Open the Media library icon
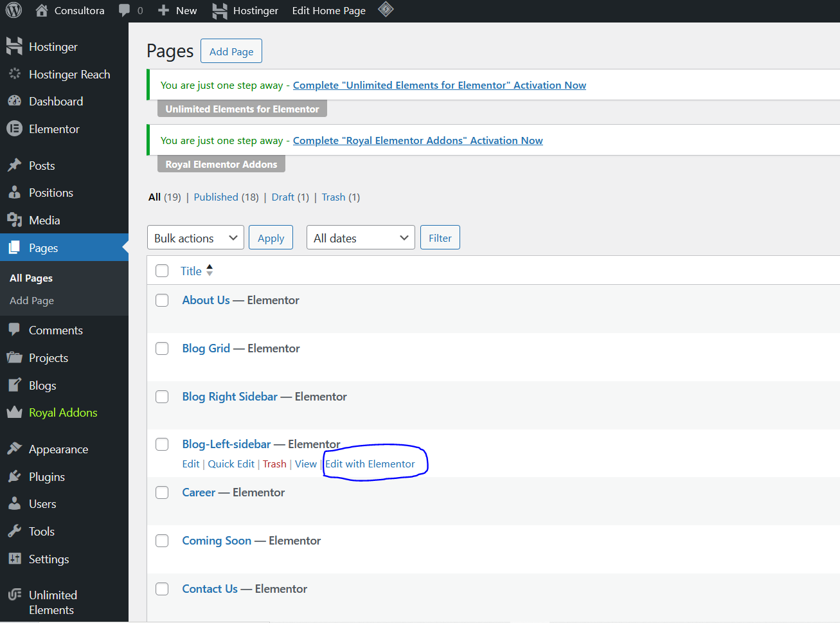 coord(14,220)
